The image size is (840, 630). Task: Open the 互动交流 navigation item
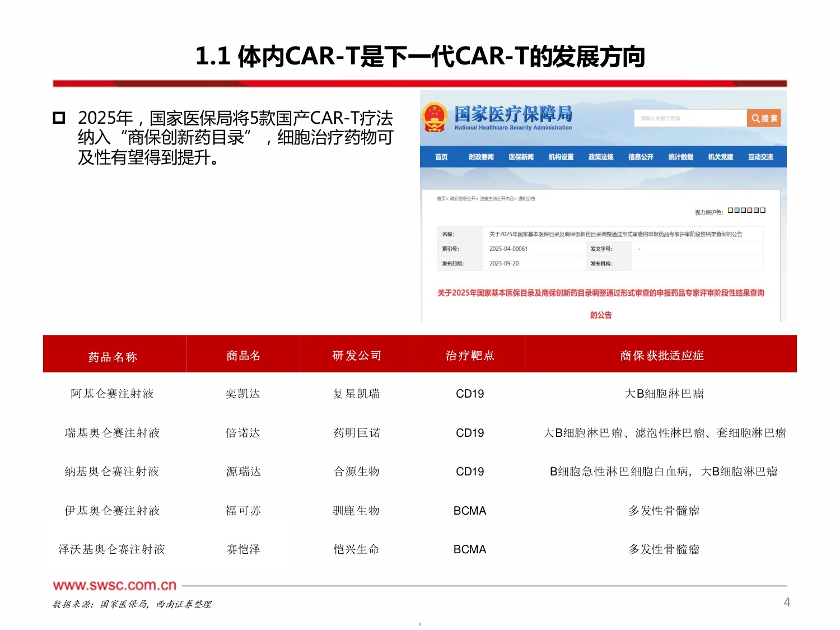click(760, 157)
